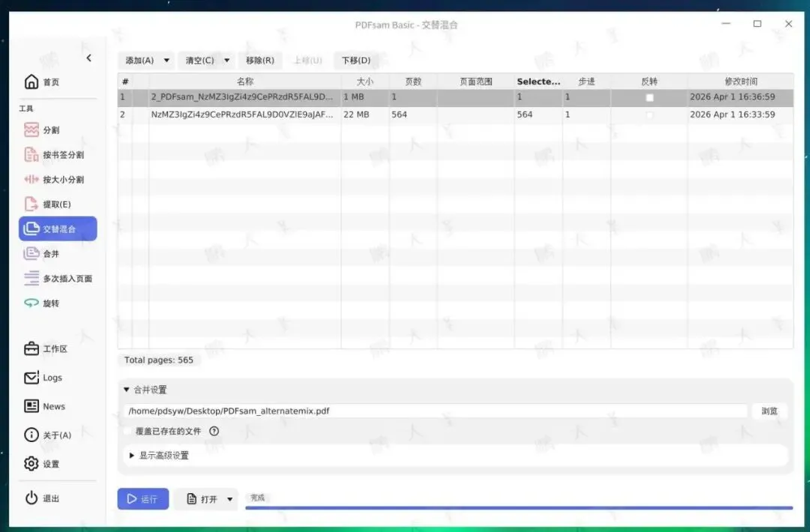
Task: Toggle 反转 checkbox in row 2
Action: (649, 115)
